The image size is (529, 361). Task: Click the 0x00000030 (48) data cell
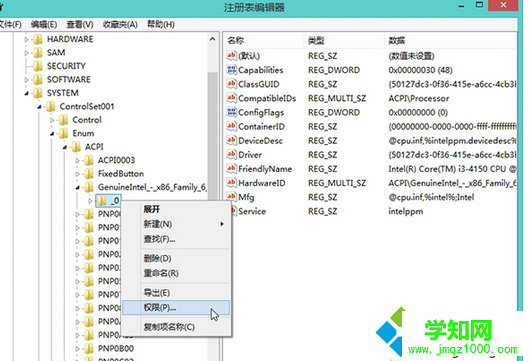(x=420, y=70)
